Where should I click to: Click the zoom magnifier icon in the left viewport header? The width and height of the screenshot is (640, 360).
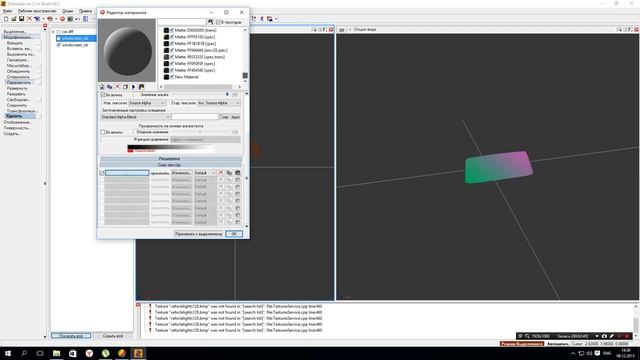pos(314,29)
